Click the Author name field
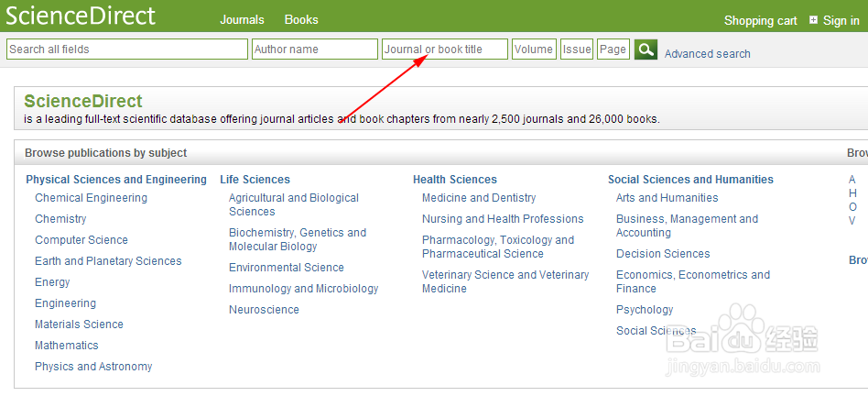 (x=314, y=49)
